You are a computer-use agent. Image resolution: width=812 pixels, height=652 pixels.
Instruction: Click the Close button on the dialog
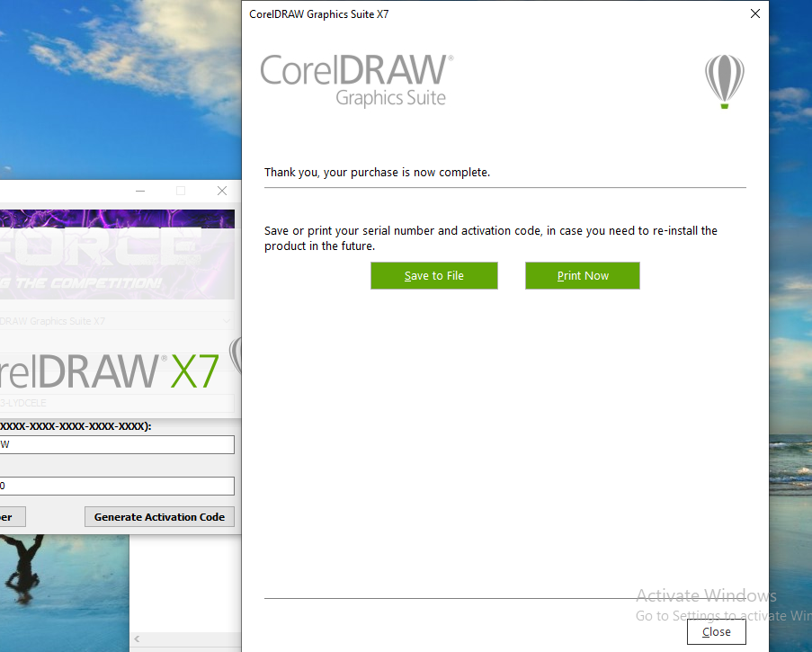tap(716, 632)
